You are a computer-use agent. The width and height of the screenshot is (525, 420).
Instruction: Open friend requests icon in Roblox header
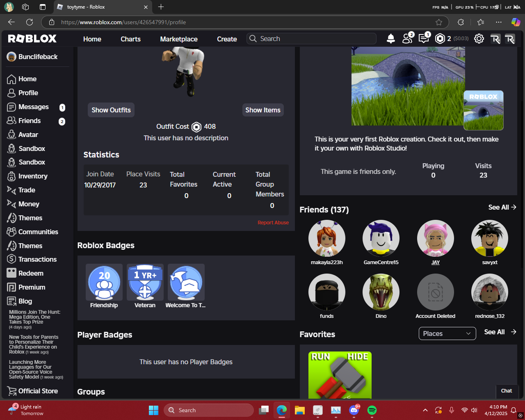click(408, 38)
